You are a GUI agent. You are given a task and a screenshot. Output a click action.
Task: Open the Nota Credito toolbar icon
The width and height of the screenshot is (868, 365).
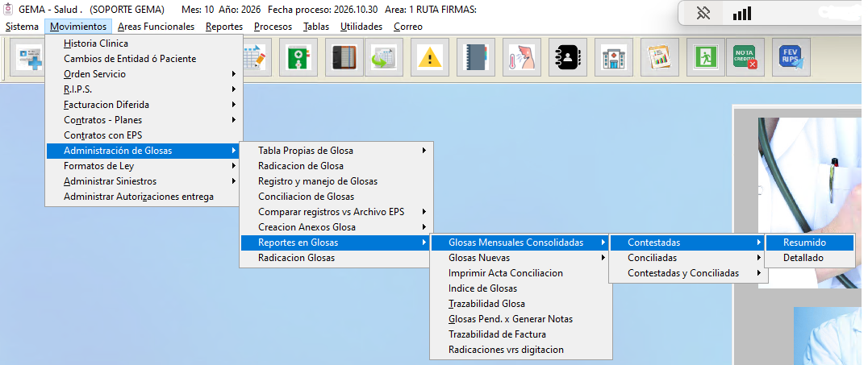coord(745,57)
